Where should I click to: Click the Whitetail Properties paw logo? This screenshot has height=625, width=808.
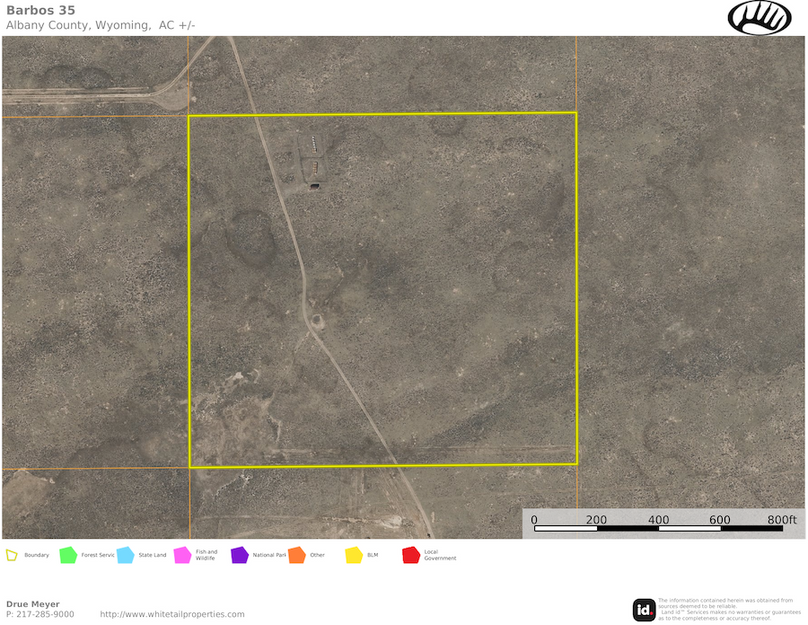click(x=759, y=17)
